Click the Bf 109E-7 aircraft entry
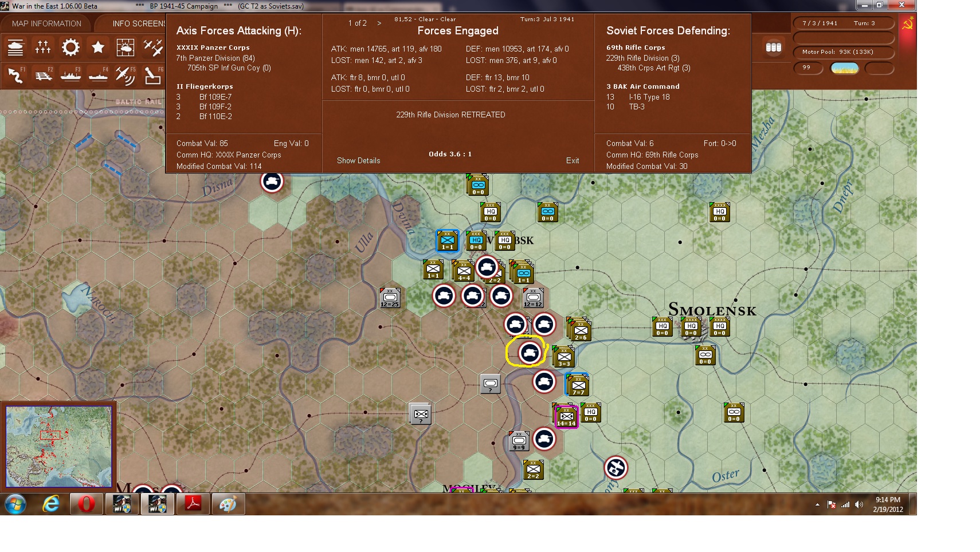This screenshot has width=980, height=552. (215, 97)
